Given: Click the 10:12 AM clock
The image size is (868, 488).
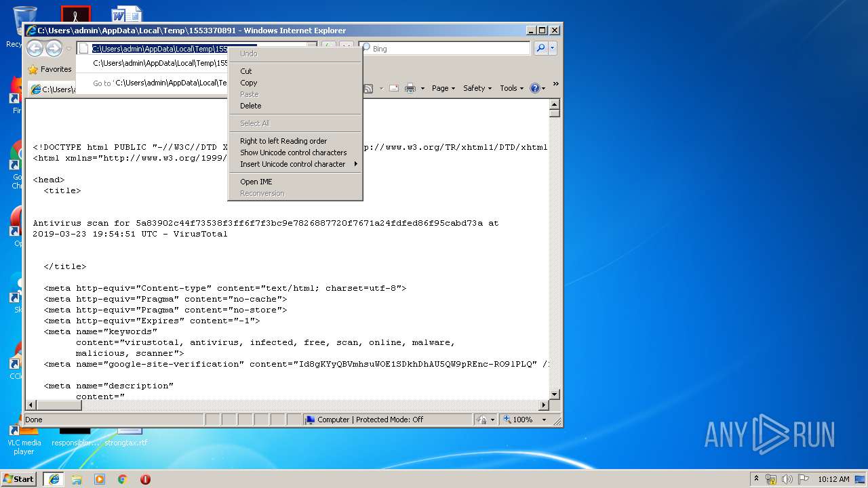Looking at the screenshot, I should [833, 479].
